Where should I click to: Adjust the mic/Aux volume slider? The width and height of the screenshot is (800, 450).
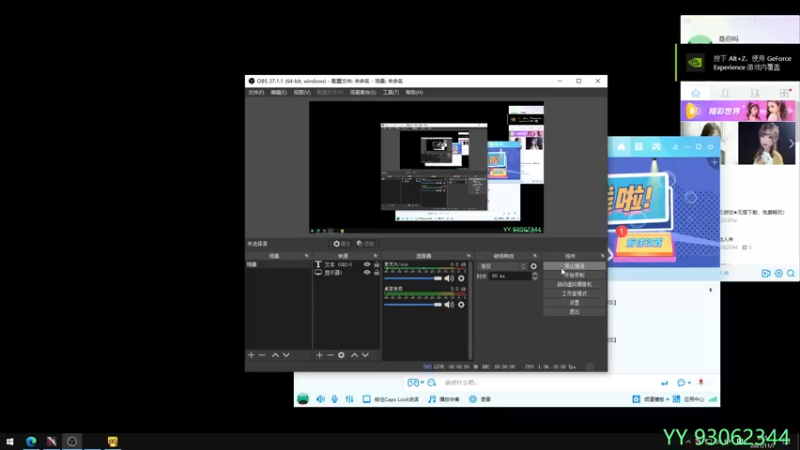(x=413, y=278)
